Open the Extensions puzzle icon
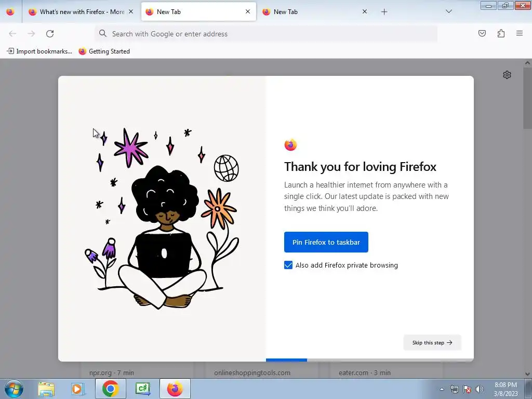The width and height of the screenshot is (532, 399). 501,33
